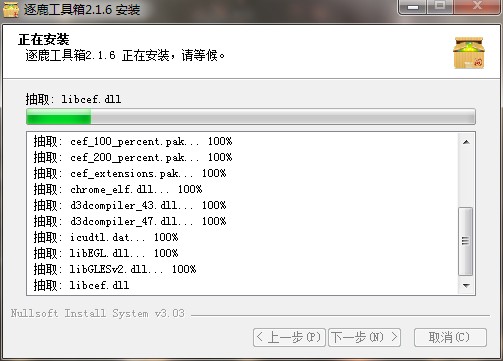
Task: Select the cef_extensions.pak log line
Action: [130, 173]
